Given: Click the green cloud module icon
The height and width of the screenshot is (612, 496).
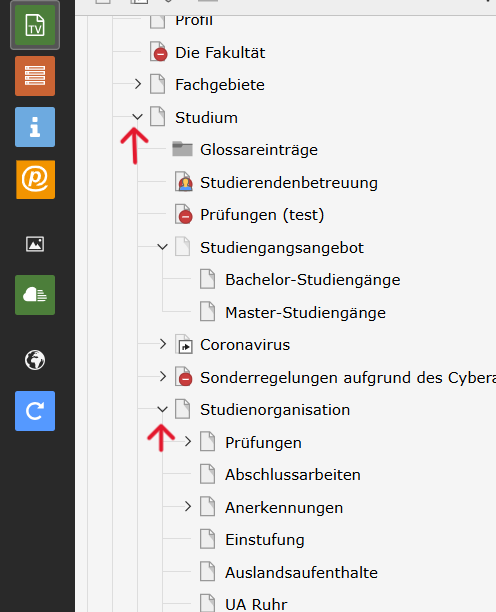Looking at the screenshot, I should [x=35, y=295].
